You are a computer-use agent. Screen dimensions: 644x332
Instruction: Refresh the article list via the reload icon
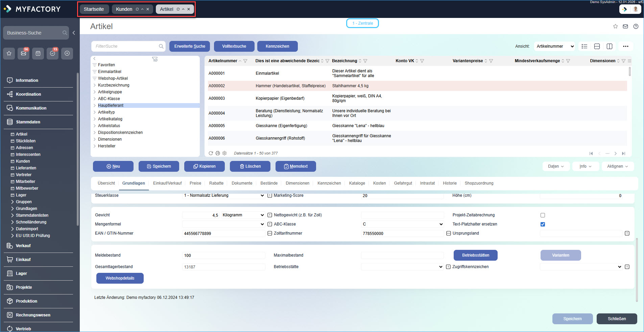(211, 153)
